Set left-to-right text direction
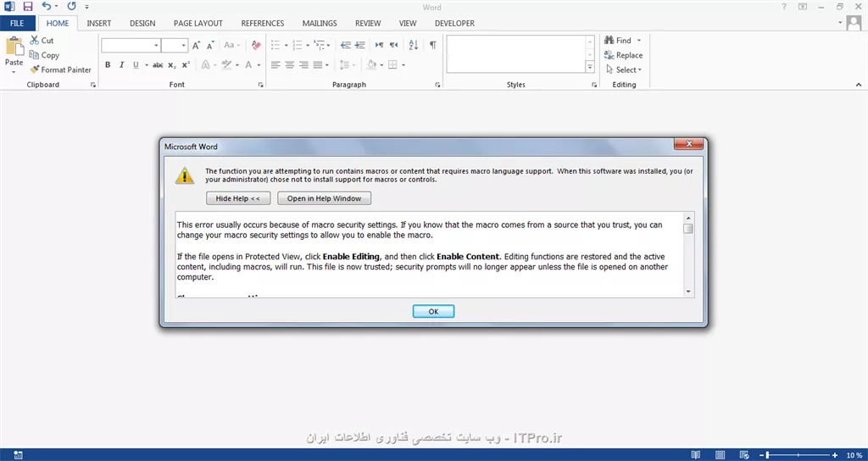Viewport: 868px width, 461px height. (x=379, y=46)
